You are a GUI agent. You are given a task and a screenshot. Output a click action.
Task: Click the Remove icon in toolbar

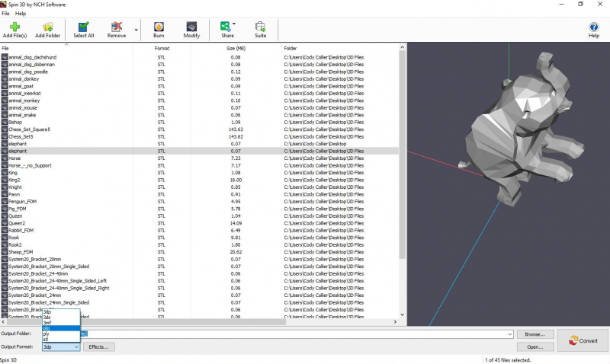click(x=117, y=28)
